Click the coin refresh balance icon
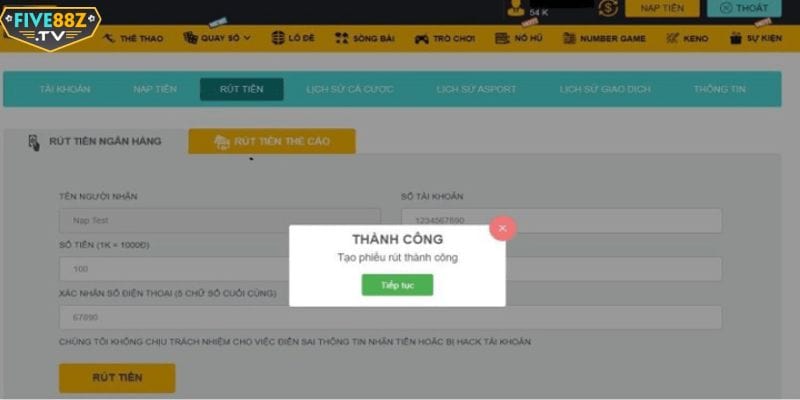 [x=608, y=8]
